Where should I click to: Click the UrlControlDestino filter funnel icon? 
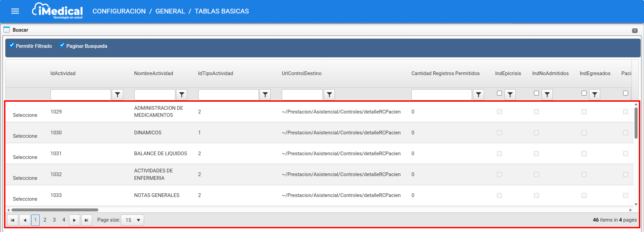point(329,95)
